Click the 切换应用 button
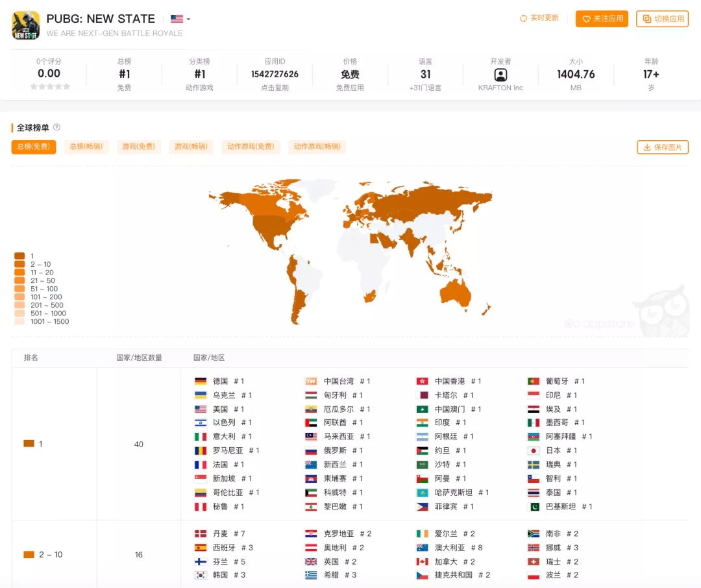Screen dimensions: 701x588 point(662,19)
